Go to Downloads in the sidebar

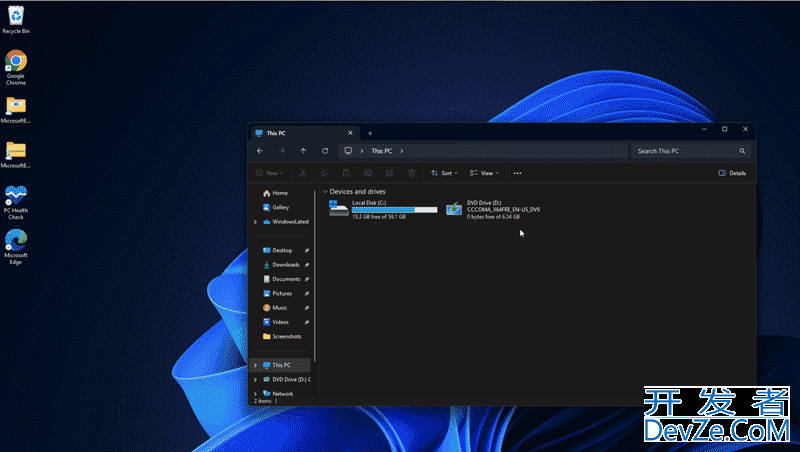click(x=285, y=265)
